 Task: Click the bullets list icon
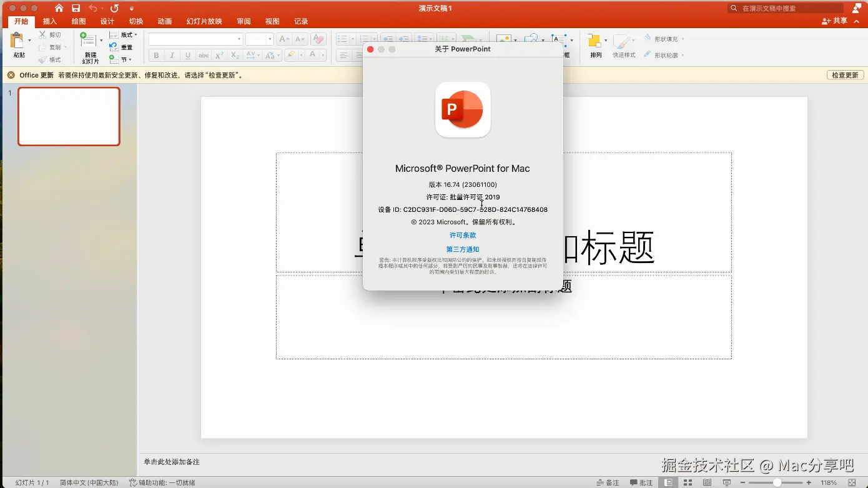(x=342, y=39)
